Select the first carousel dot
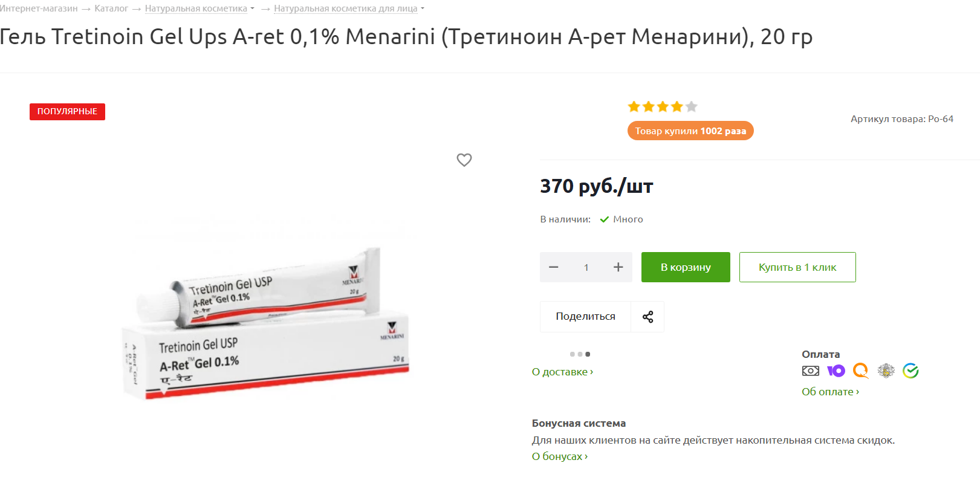Screen dimensions: 980x489 pos(572,354)
